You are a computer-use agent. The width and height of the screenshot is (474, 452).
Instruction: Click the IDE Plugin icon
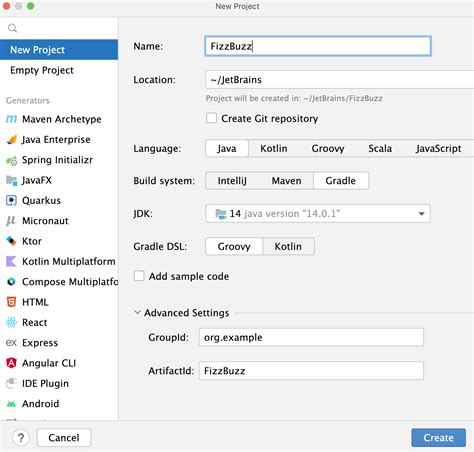tap(11, 383)
